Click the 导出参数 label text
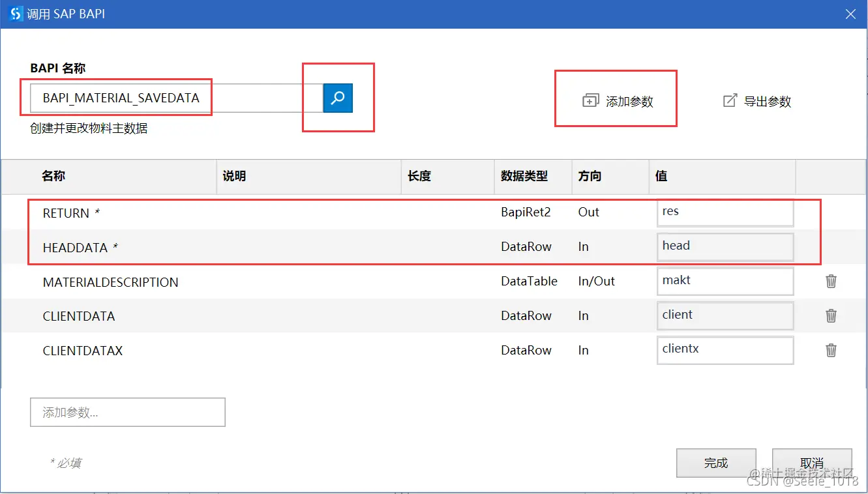Viewport: 868px width, 494px height. pyautogui.click(x=768, y=102)
